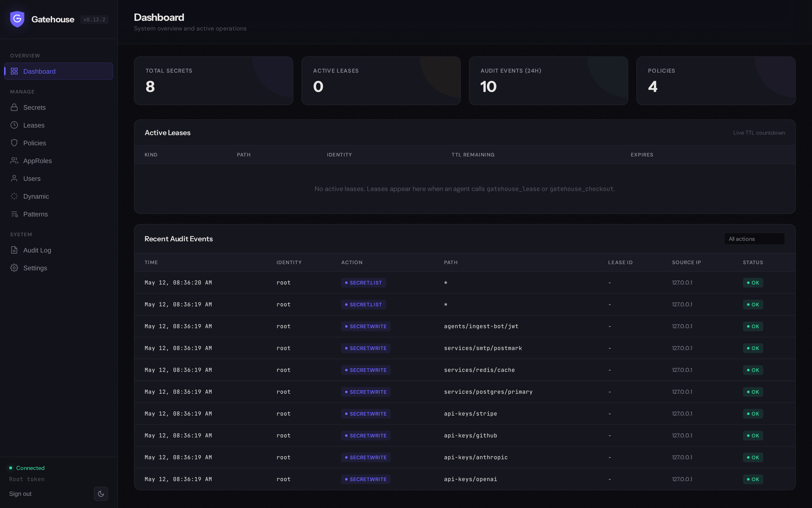Click SECRET.LIST badge at 08:36:20 AM
This screenshot has height=508, width=812.
pos(363,282)
